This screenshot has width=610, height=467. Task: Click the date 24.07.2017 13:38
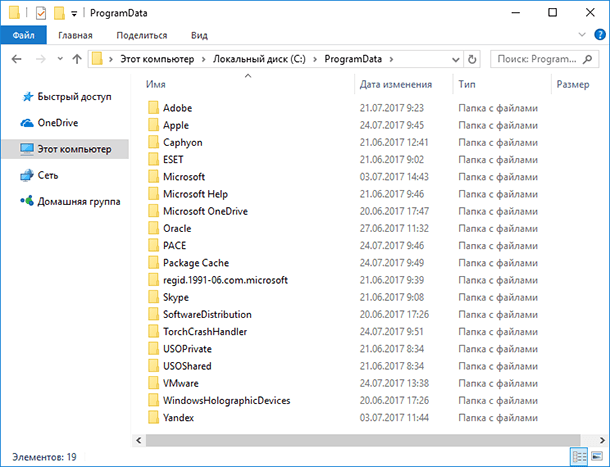click(x=394, y=383)
